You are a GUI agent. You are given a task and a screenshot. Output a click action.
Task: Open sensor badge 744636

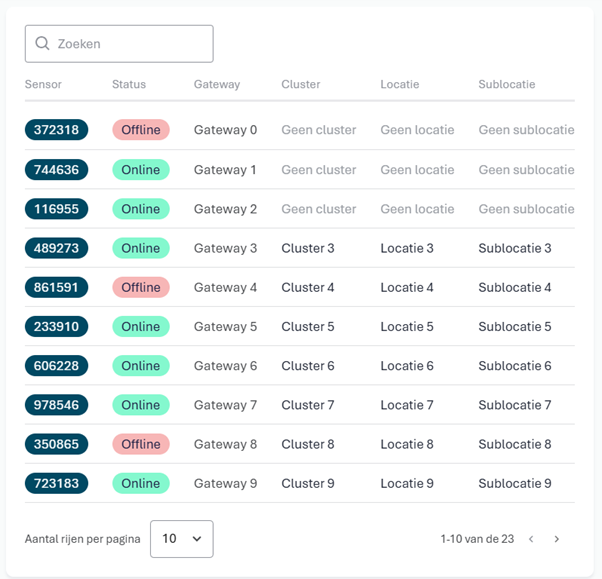56,170
